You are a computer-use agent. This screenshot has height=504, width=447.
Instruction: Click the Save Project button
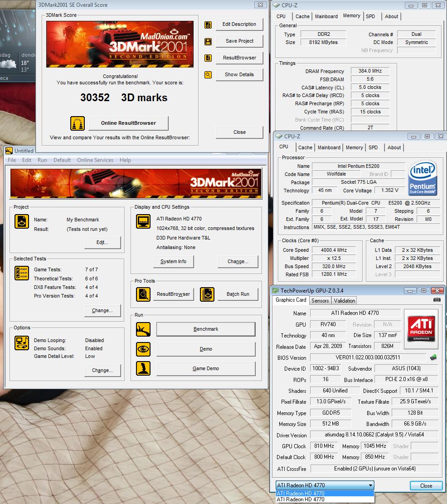(239, 41)
